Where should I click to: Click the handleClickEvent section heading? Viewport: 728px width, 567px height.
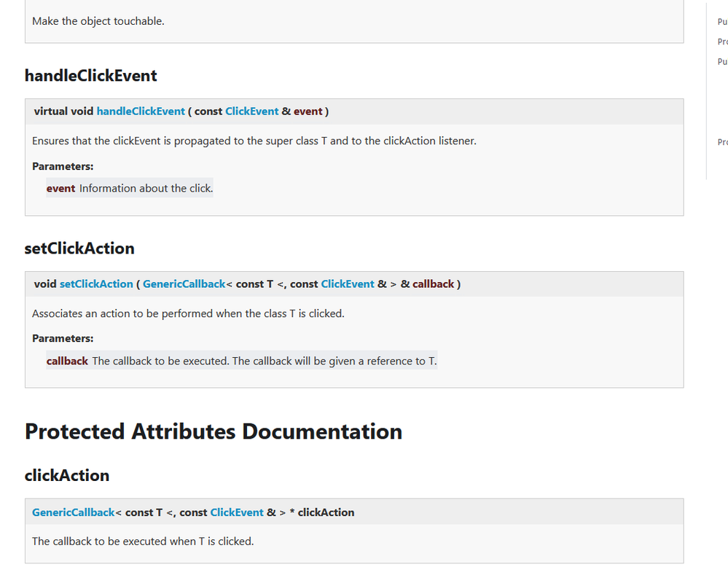coord(90,76)
